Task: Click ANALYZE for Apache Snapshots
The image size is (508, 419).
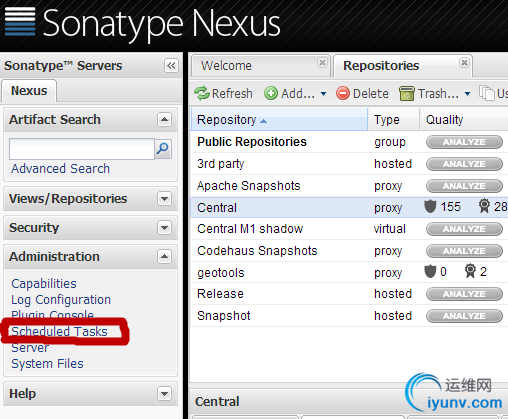Action: pyautogui.click(x=464, y=186)
